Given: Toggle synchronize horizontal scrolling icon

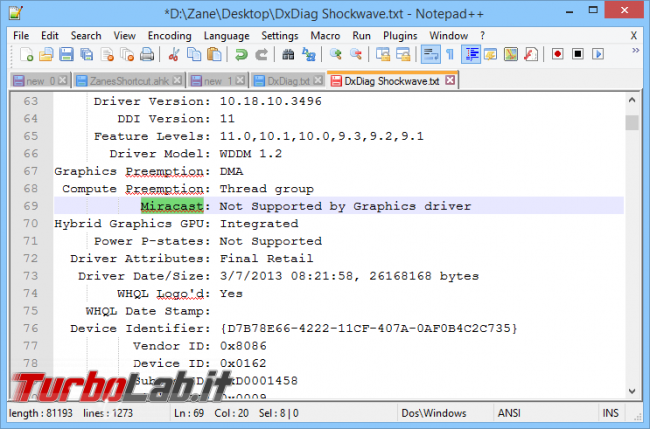Looking at the screenshot, I should point(403,54).
